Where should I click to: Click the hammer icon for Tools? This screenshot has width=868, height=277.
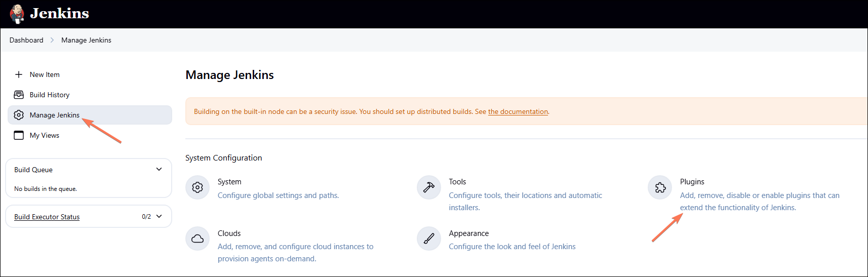428,187
